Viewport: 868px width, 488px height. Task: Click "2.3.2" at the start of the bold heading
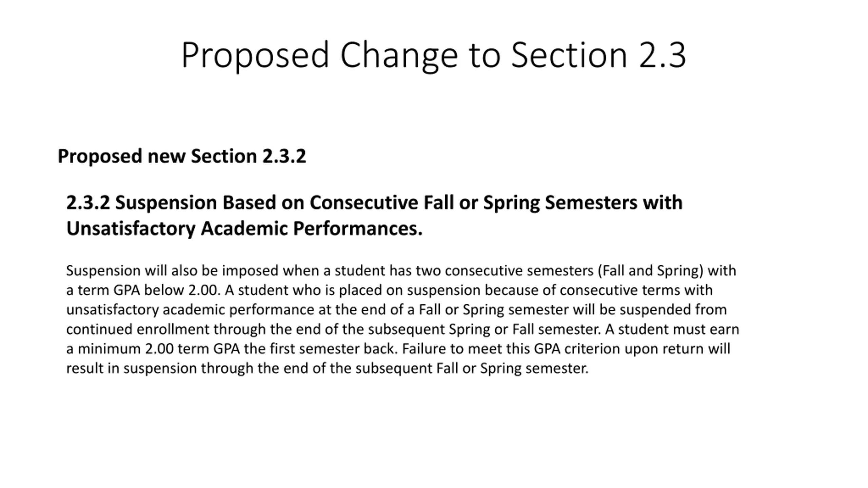[x=88, y=203]
